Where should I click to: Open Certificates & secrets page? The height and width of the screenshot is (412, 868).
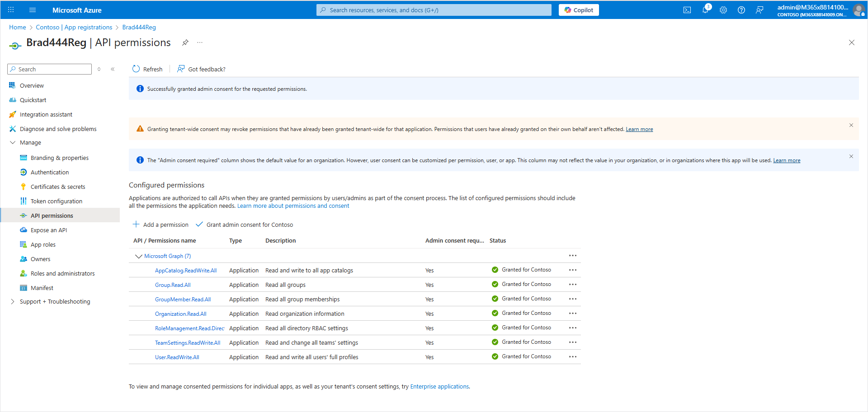[x=58, y=187]
